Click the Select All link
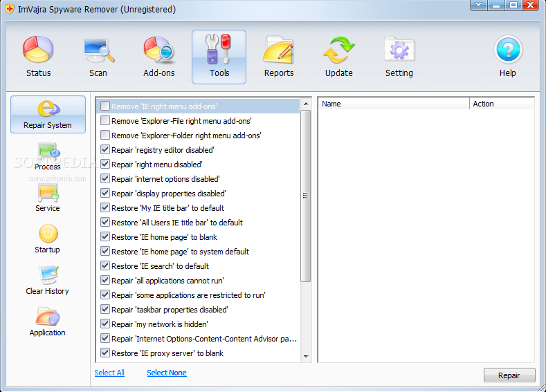The height and width of the screenshot is (392, 546). pos(109,373)
